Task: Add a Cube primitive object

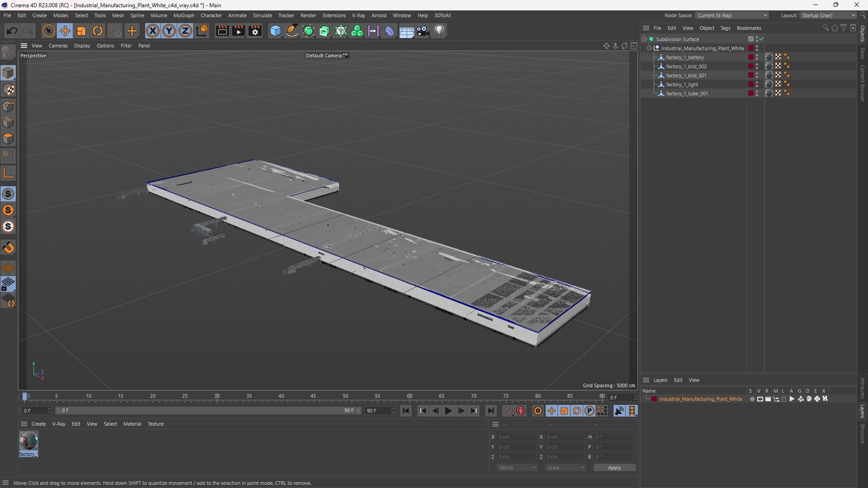Action: pyautogui.click(x=275, y=31)
